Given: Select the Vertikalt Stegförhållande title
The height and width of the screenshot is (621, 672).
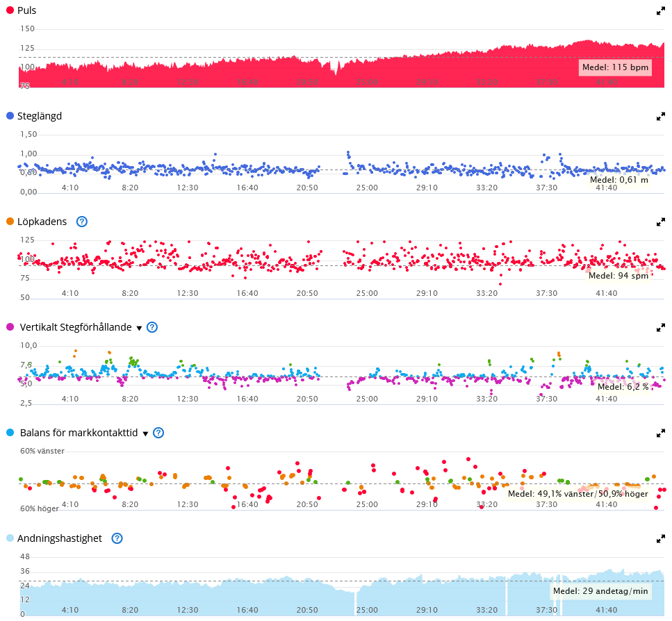Looking at the screenshot, I should pos(76,327).
